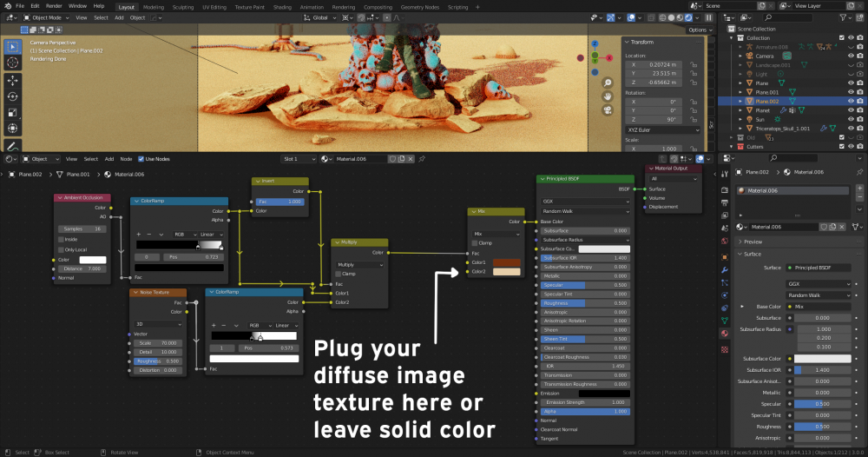Activate the Transform tool in viewport

tap(12, 129)
